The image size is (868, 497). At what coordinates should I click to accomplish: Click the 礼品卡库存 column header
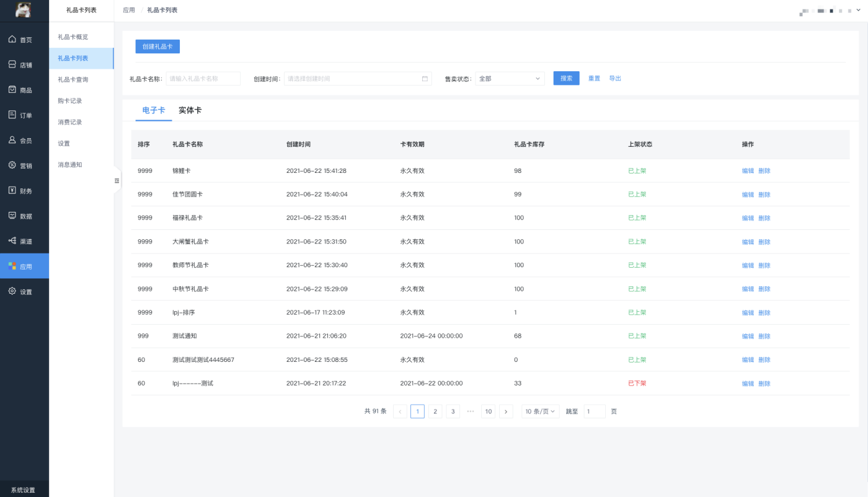click(529, 144)
